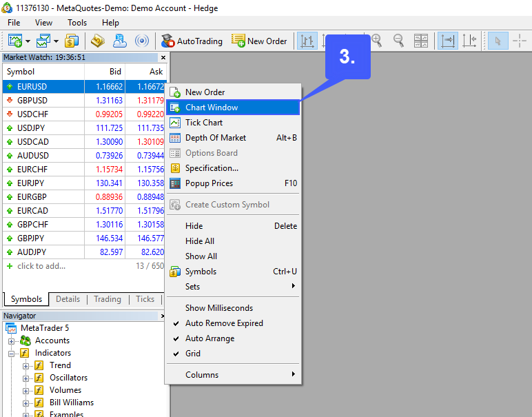The image size is (532, 417).
Task: Select the USDJPY symbol row
Action: pyautogui.click(x=85, y=128)
